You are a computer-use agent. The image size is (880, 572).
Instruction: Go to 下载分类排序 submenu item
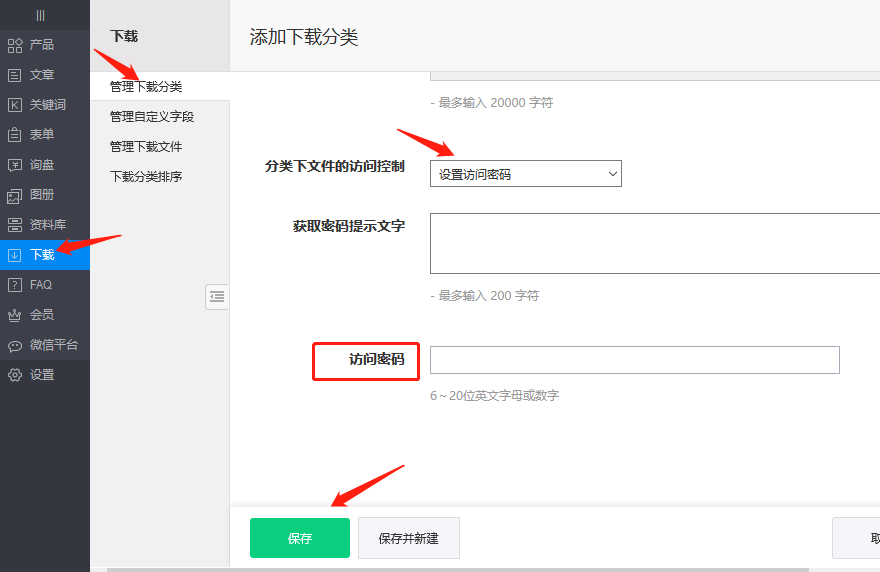pyautogui.click(x=146, y=177)
